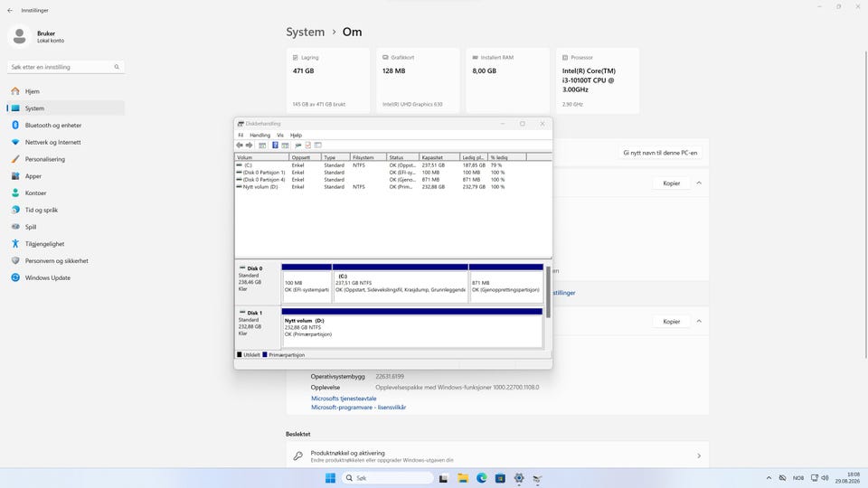
Task: Open Kontoer settings
Action: [x=65, y=193]
